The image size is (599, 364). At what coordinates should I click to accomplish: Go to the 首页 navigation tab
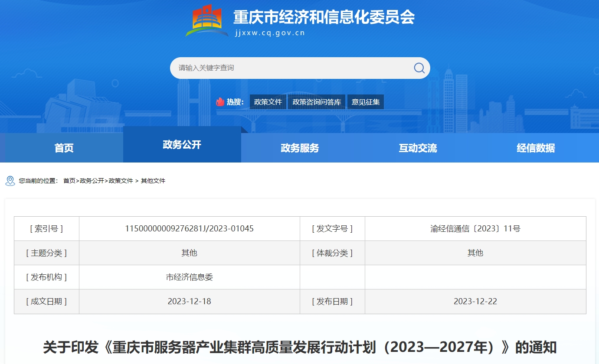(64, 148)
